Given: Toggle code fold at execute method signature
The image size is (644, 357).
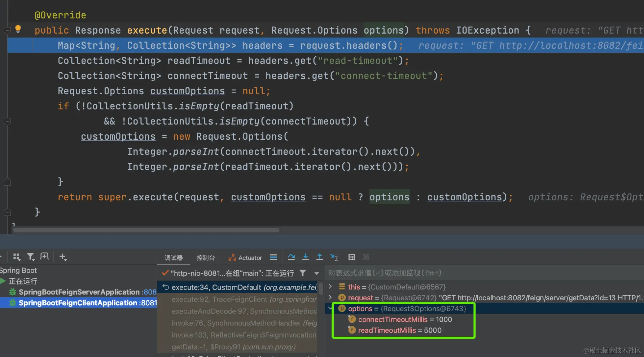Looking at the screenshot, I should coord(7,30).
